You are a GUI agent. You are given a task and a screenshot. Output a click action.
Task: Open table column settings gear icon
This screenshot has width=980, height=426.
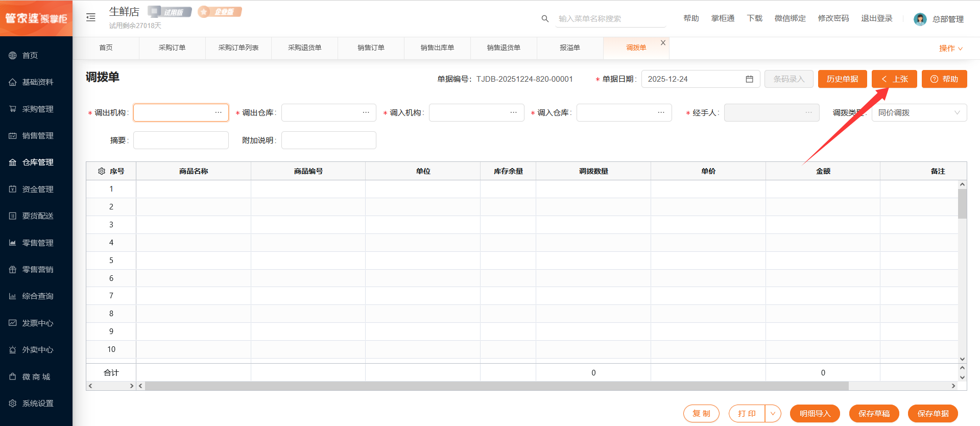coord(101,171)
